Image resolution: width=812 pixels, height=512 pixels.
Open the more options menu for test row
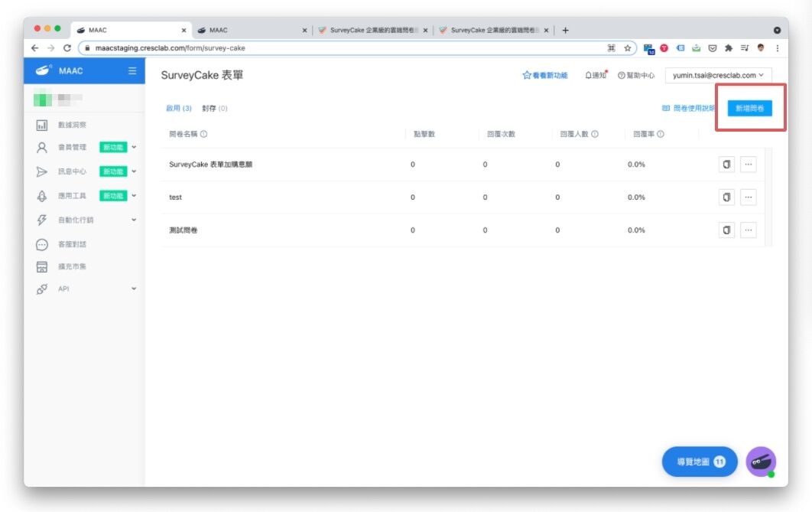(749, 197)
